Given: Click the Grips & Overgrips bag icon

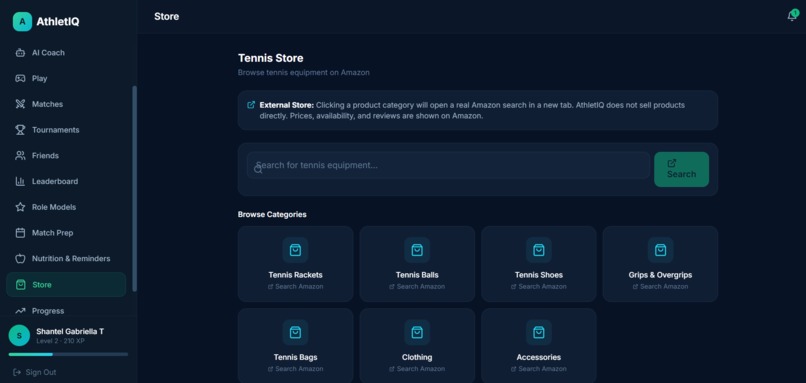Looking at the screenshot, I should coord(660,250).
